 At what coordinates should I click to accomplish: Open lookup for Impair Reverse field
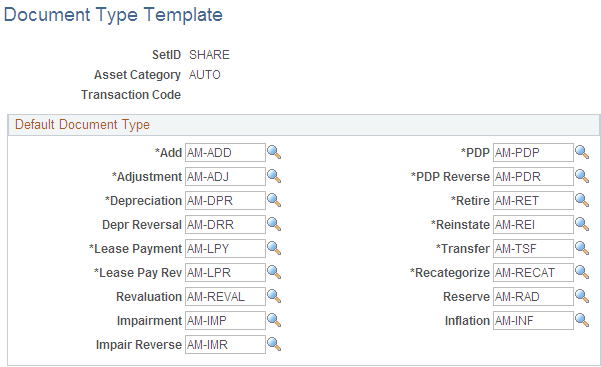274,344
